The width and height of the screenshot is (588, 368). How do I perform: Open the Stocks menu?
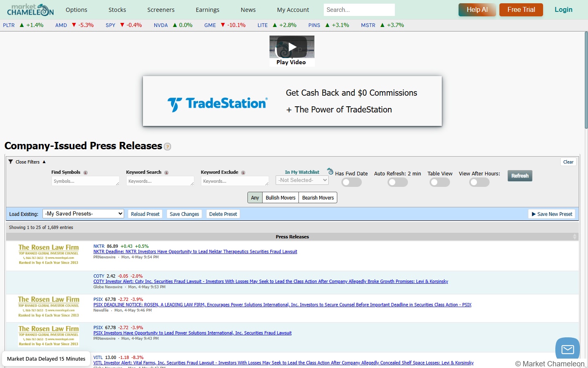coord(117,10)
